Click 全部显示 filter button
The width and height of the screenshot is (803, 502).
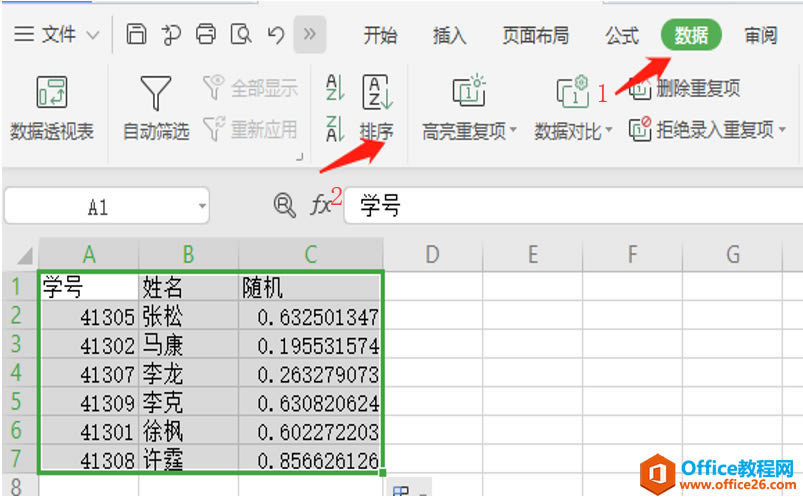click(250, 88)
